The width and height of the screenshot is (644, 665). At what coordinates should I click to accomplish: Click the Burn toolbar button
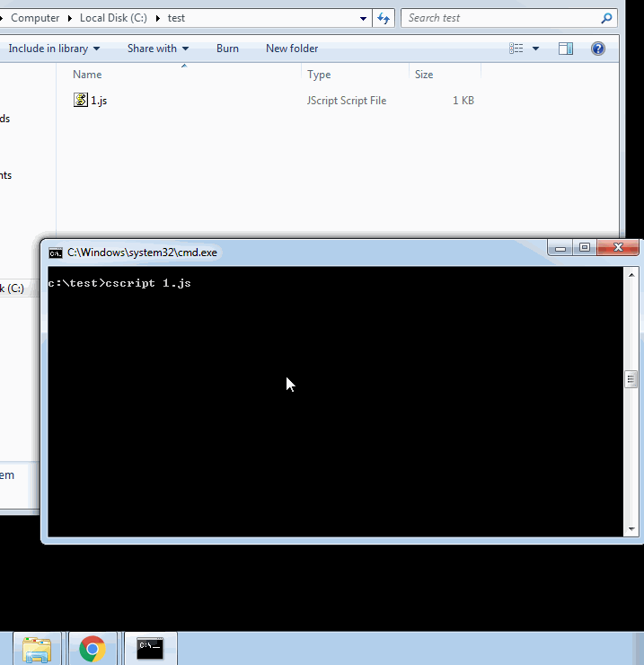pyautogui.click(x=227, y=49)
